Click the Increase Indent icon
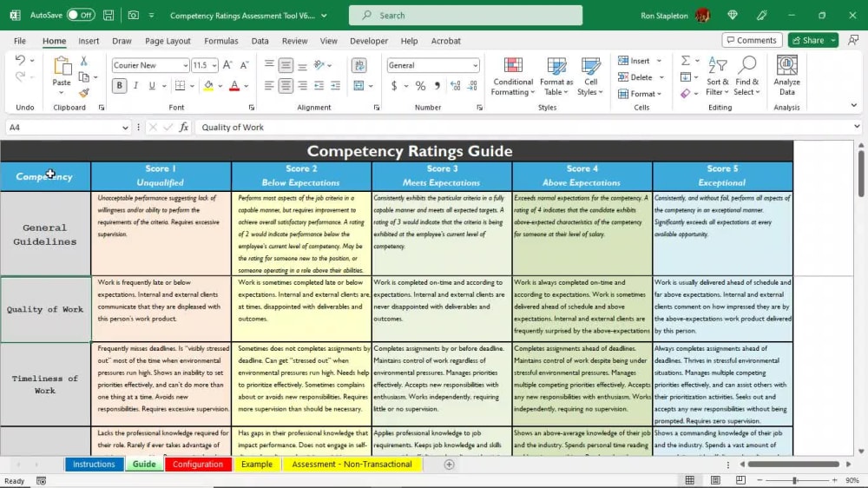868x488 pixels. 335,86
